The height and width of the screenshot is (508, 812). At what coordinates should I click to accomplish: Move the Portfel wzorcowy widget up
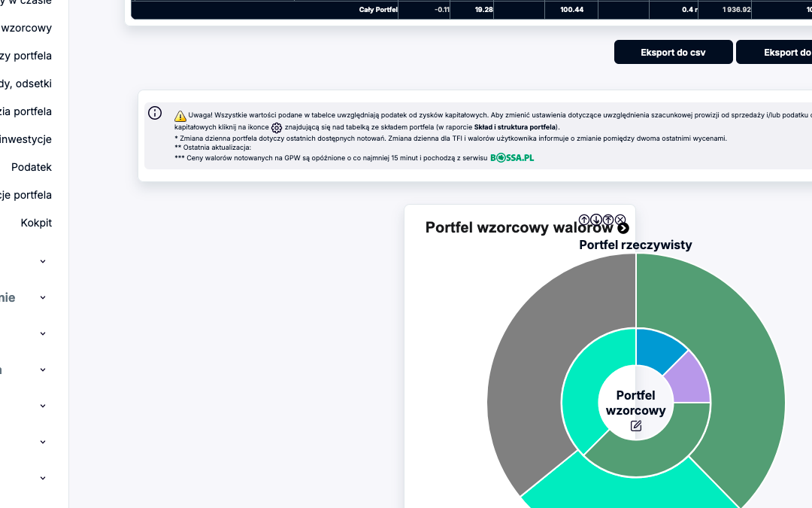(x=584, y=220)
